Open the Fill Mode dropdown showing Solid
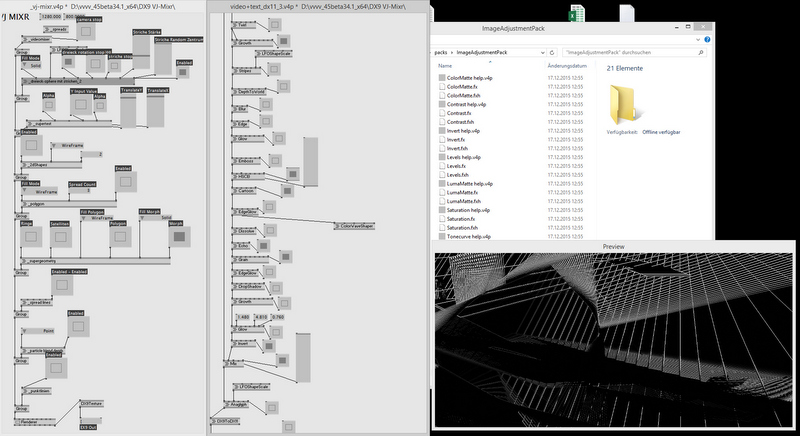 33,66
